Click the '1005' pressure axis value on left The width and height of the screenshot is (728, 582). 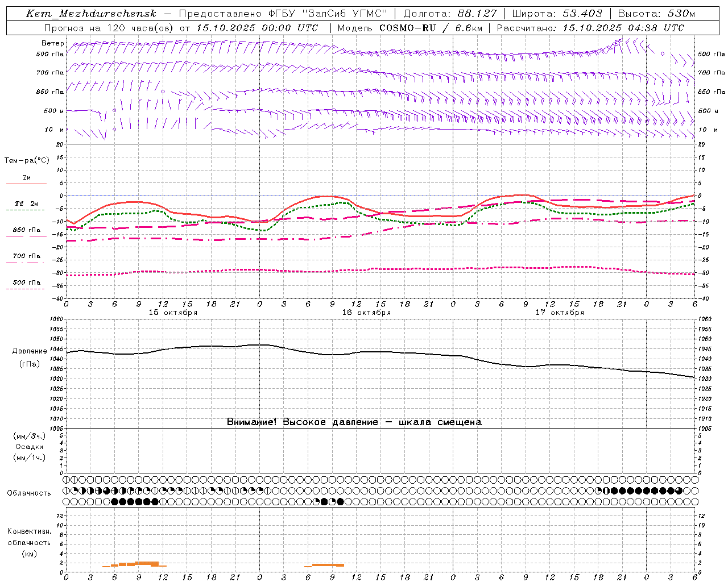57,429
